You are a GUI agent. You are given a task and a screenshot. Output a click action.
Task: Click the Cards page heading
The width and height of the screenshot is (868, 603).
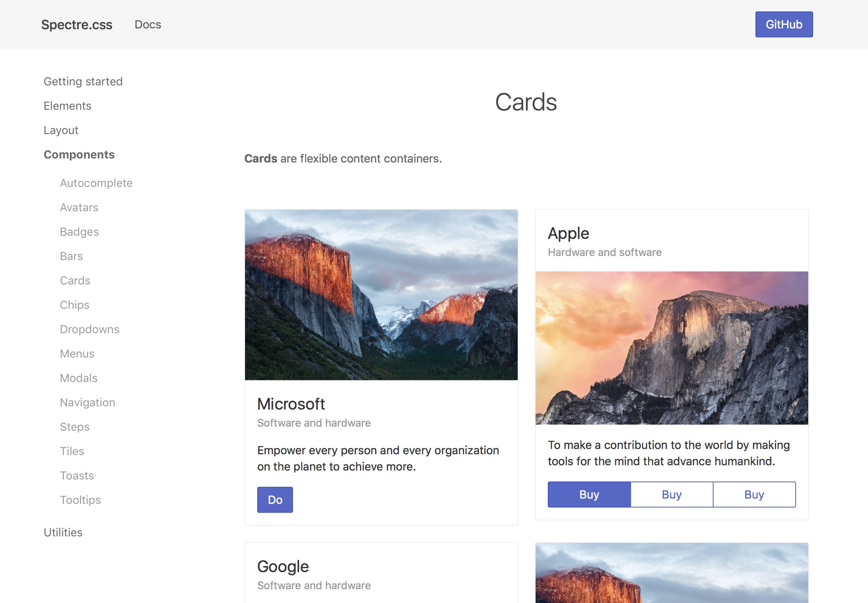[526, 102]
